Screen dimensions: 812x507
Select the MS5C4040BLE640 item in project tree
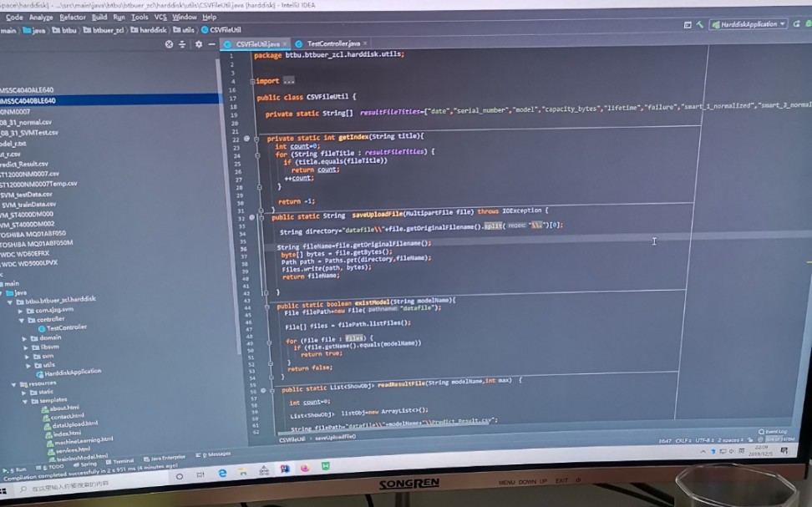[x=110, y=100]
